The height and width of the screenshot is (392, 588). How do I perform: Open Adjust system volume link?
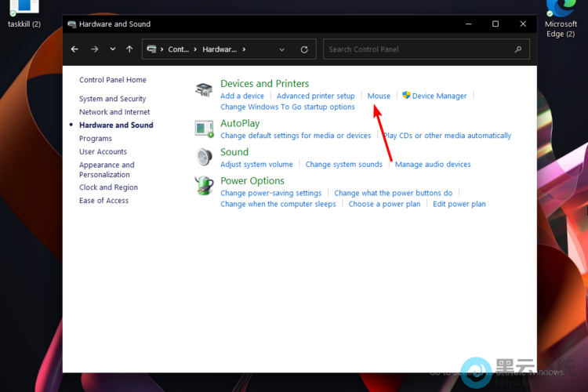pyautogui.click(x=256, y=165)
